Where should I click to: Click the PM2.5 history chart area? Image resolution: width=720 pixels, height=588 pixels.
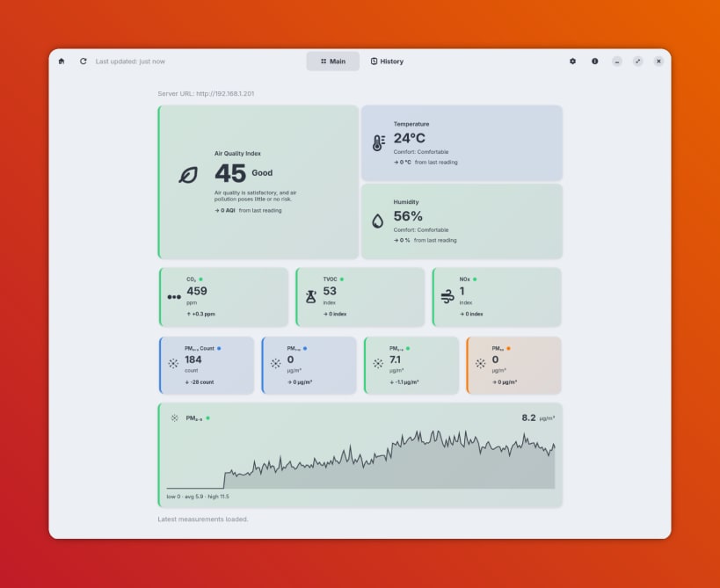[361, 459]
